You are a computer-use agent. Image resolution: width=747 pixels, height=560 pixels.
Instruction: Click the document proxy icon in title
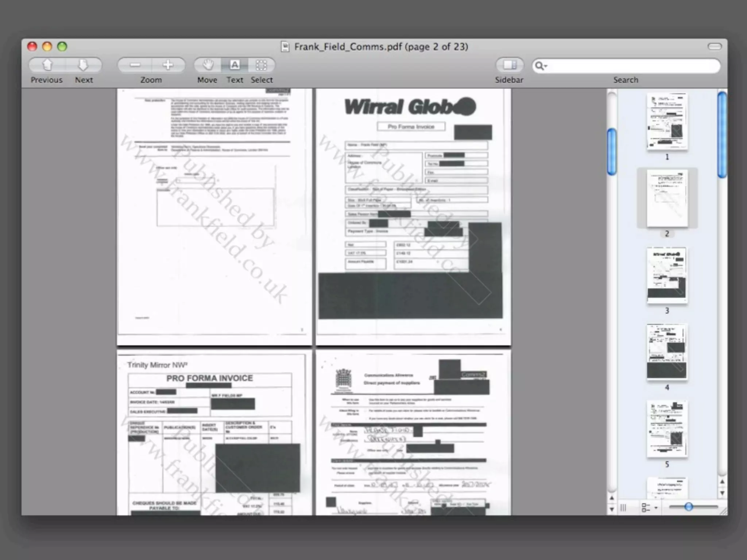pos(285,47)
